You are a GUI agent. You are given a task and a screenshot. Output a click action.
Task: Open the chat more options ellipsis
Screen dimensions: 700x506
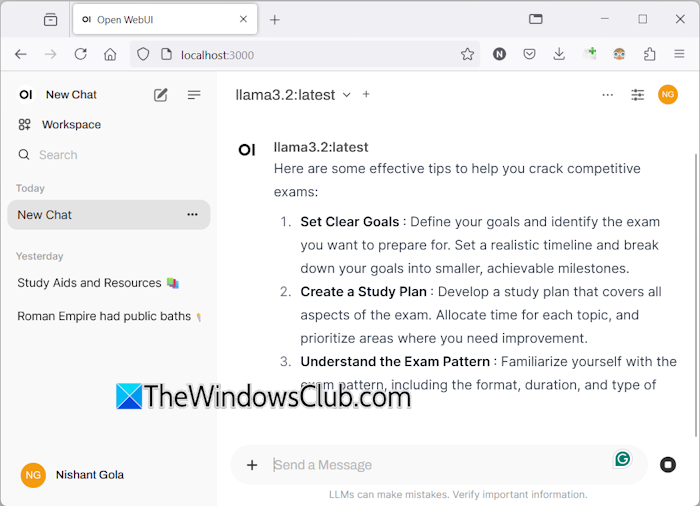click(x=608, y=95)
